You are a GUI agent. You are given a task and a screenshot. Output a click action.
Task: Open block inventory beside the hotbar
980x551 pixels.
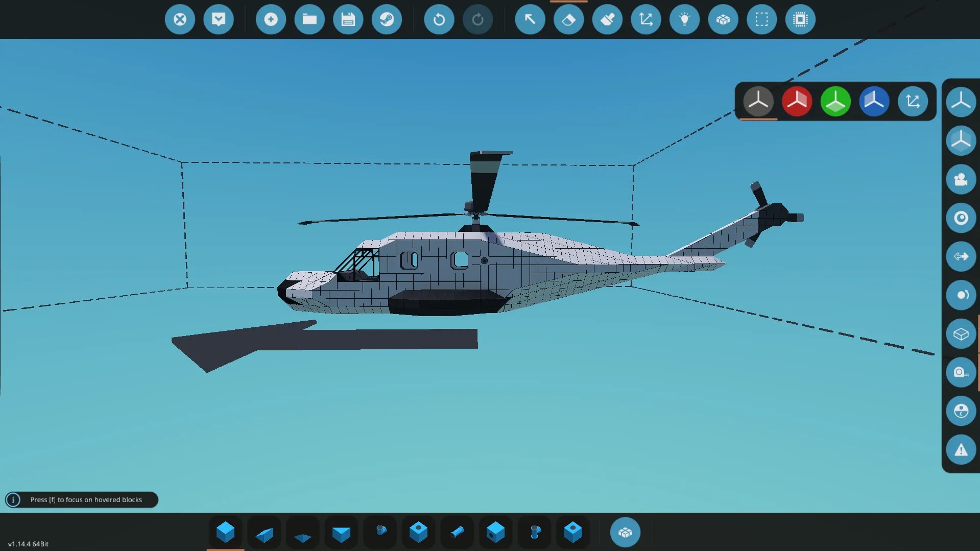[x=625, y=532]
